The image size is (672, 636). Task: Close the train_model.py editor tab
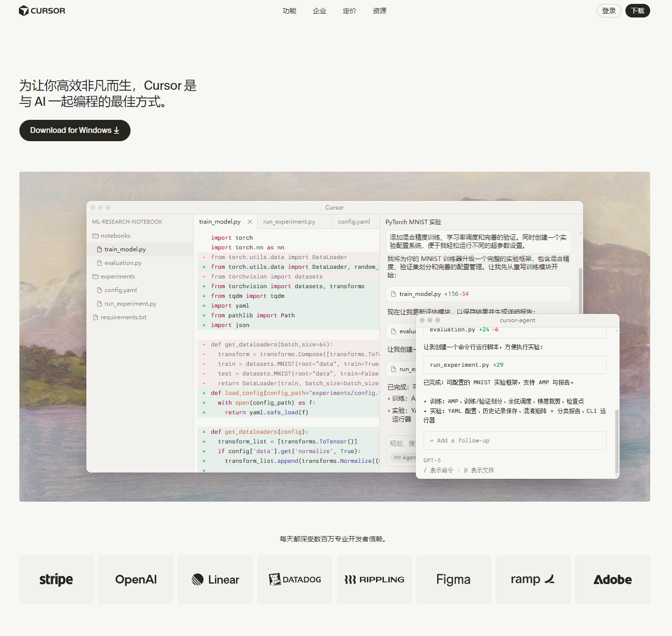tap(250, 222)
